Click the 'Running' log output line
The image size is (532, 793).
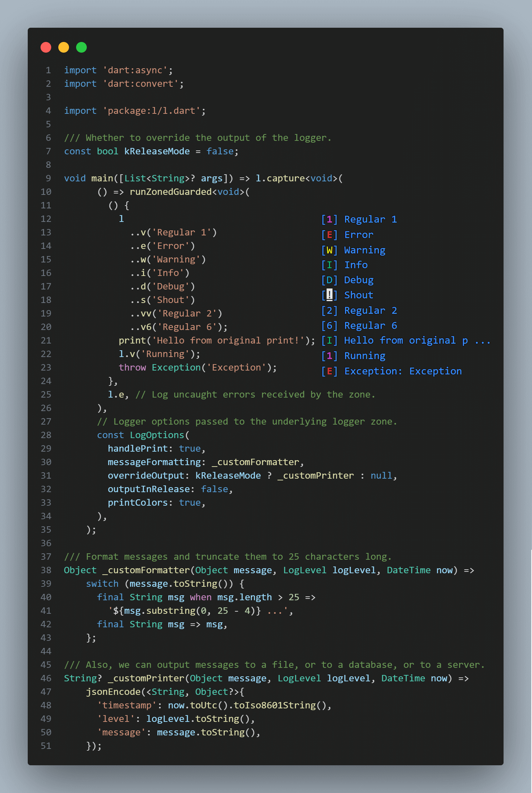tap(365, 356)
